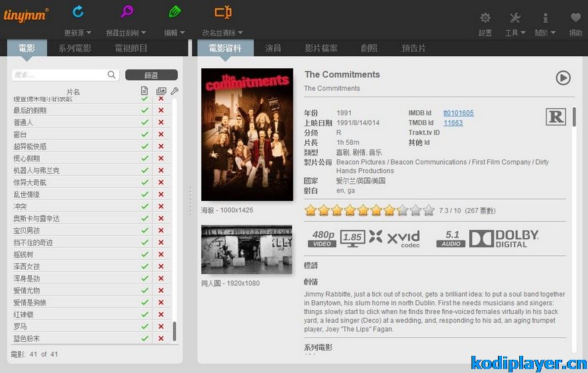Open settings via the gear icon
Viewport: 588px width, 373px height.
click(x=485, y=18)
